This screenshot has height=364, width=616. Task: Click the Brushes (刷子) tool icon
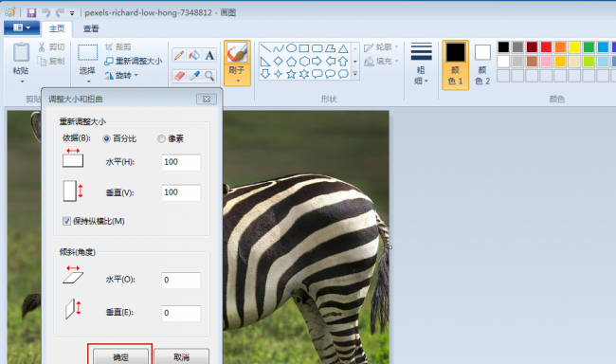[x=237, y=53]
